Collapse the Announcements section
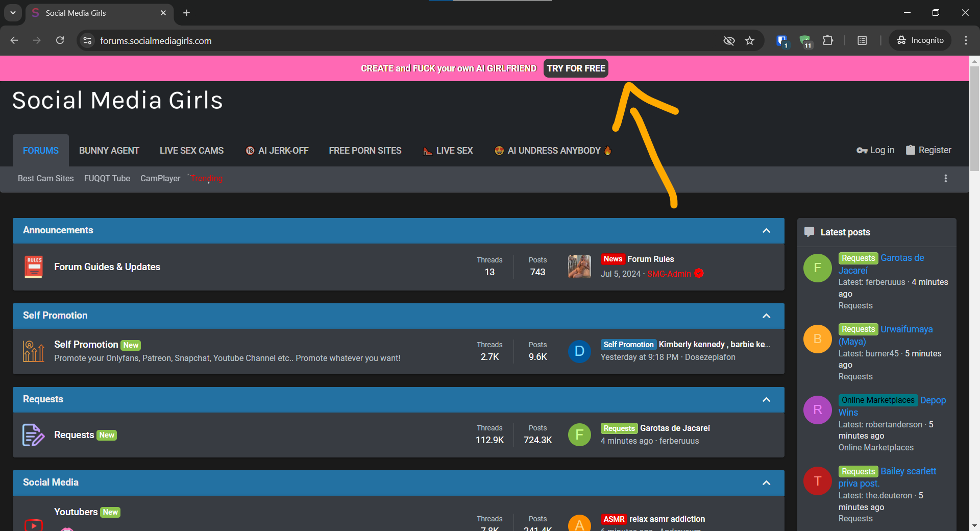 point(766,230)
